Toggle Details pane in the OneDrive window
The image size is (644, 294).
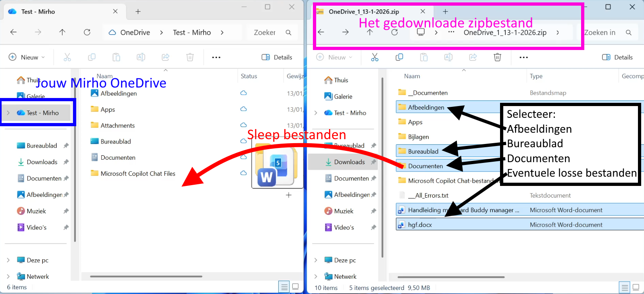(277, 57)
